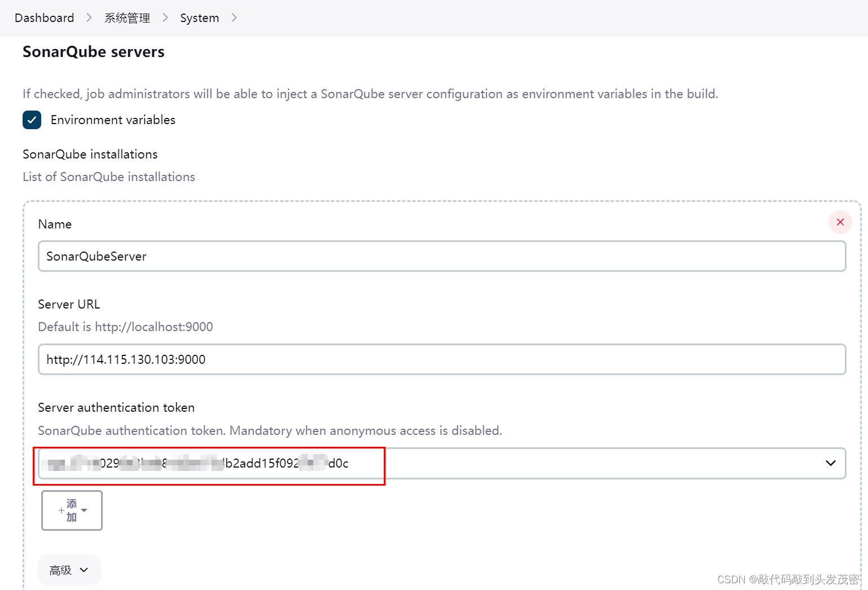The height and width of the screenshot is (590, 868).
Task: Click the Dashboard breadcrumb link
Action: [44, 18]
